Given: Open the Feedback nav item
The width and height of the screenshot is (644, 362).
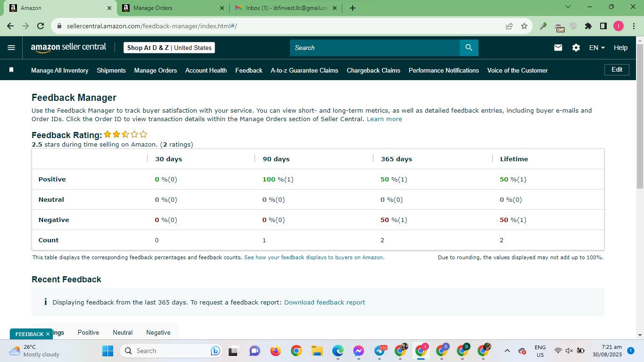Looking at the screenshot, I should (249, 70).
